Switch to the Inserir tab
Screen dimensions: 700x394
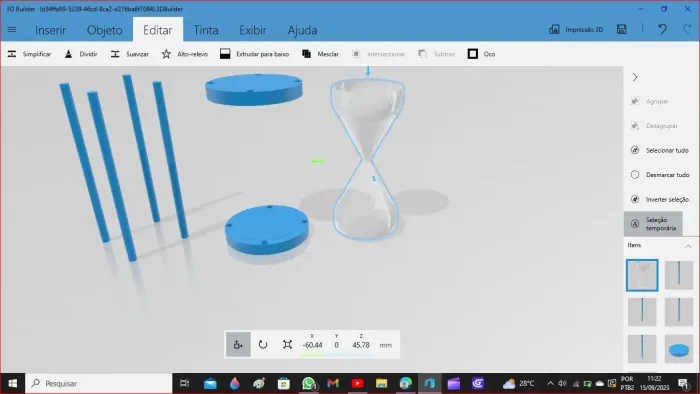(50, 30)
